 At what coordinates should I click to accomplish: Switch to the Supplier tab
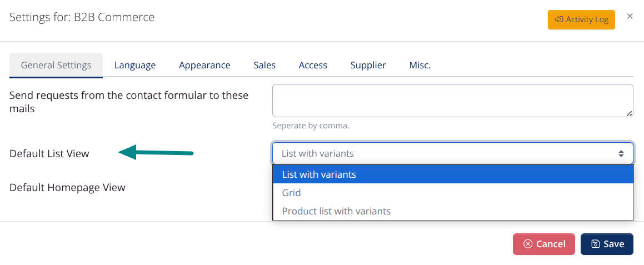(x=368, y=65)
